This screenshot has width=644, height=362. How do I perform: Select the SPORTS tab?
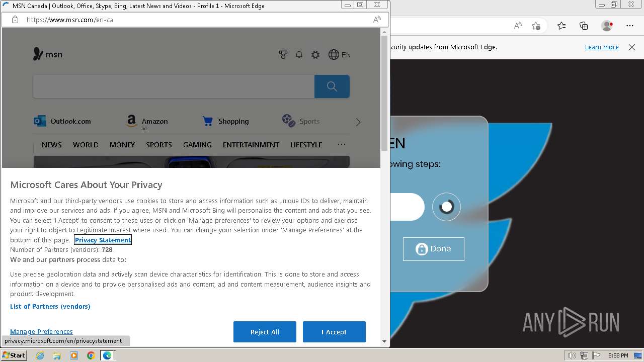(x=159, y=145)
